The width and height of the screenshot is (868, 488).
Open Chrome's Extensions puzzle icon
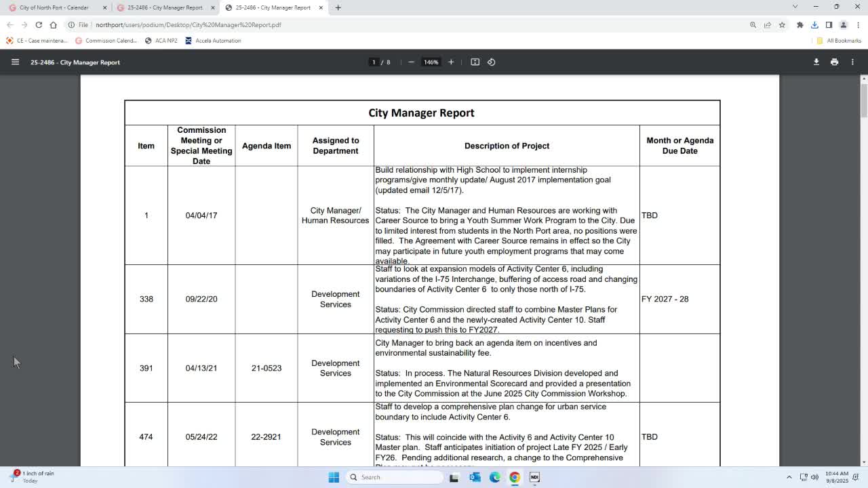point(800,24)
